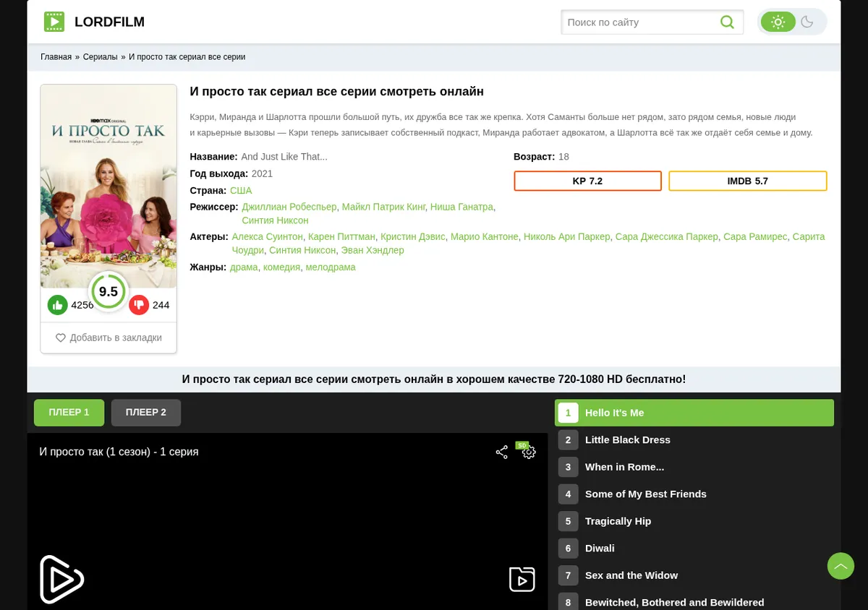Click the green thumbs-up like icon
868x610 pixels.
tap(58, 305)
